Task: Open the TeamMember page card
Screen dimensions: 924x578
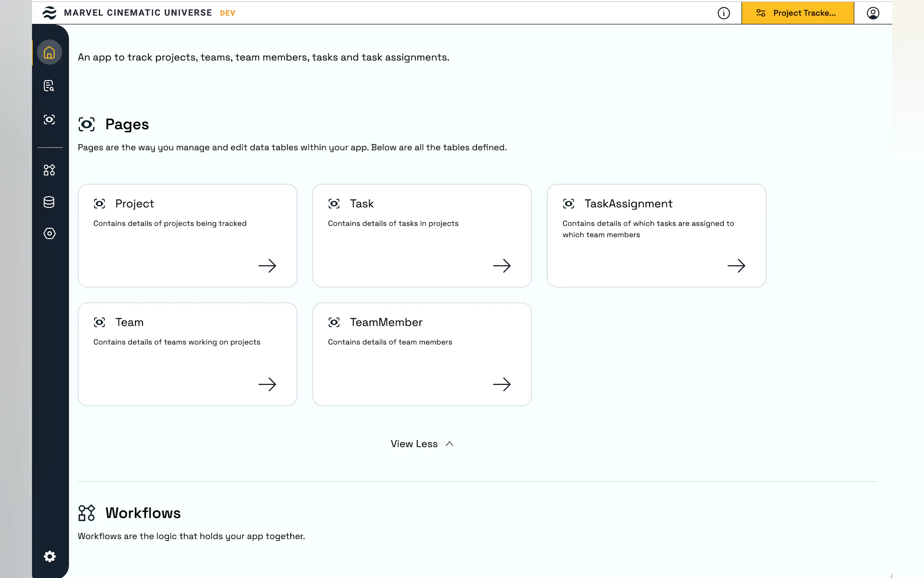Action: (x=422, y=354)
